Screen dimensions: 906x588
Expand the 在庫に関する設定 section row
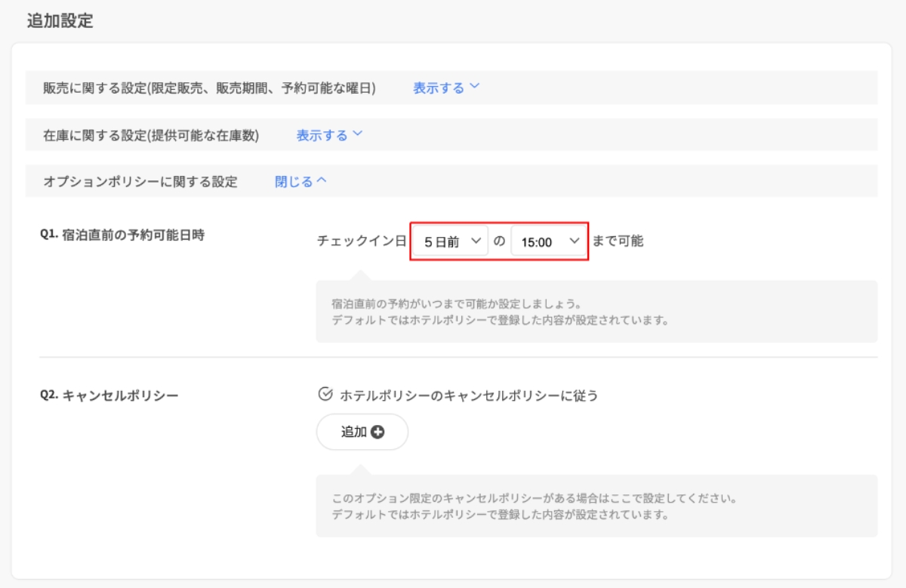click(x=151, y=135)
